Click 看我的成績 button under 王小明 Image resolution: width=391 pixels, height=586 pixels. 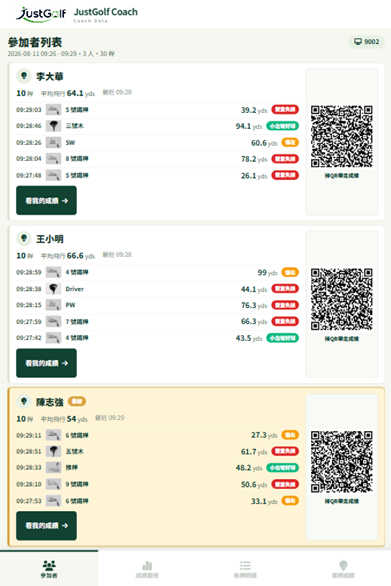tap(46, 363)
